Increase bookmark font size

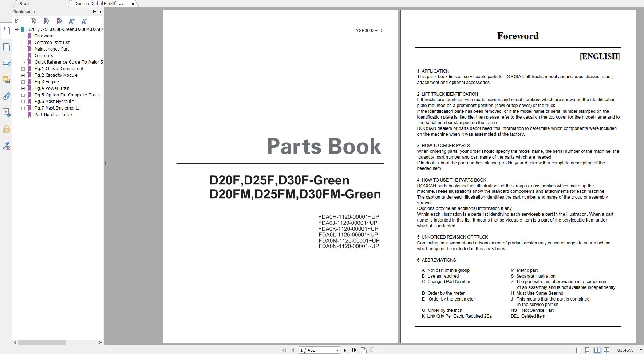point(72,21)
